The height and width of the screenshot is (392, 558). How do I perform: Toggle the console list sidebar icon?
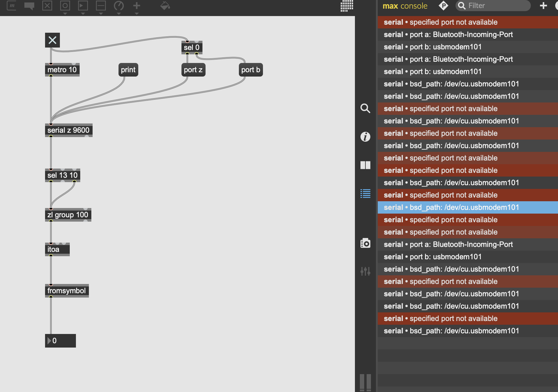[x=365, y=194]
